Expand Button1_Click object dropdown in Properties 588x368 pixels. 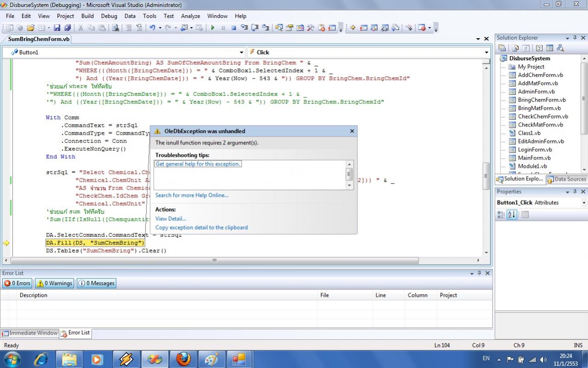pos(584,203)
